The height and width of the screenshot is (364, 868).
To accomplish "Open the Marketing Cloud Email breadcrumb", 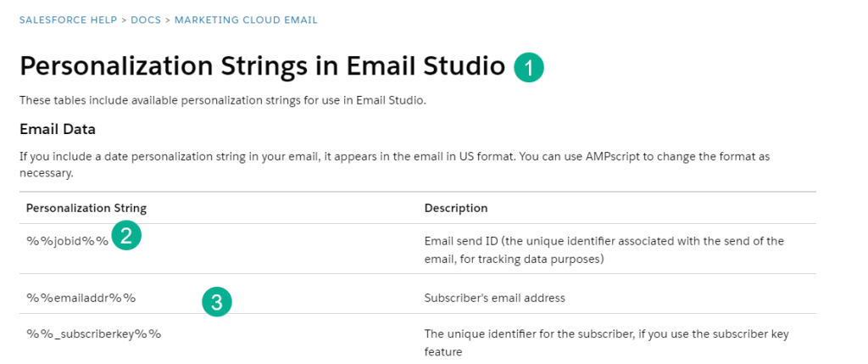I will pyautogui.click(x=246, y=20).
